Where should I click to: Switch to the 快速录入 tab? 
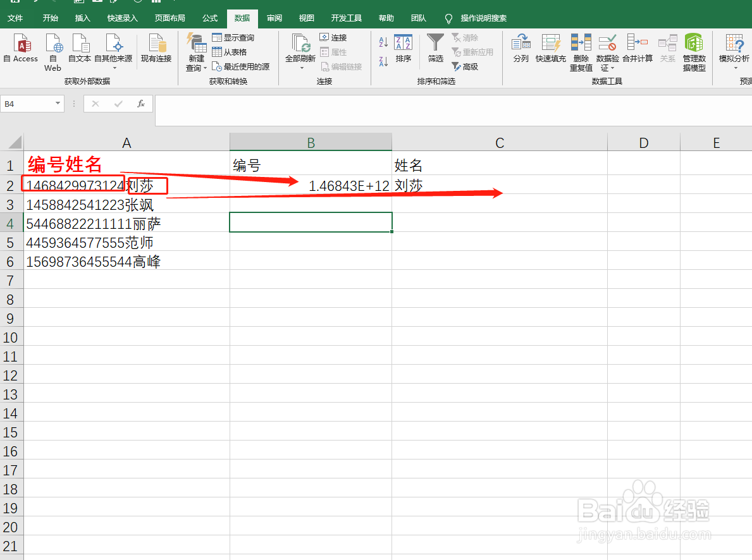point(122,18)
